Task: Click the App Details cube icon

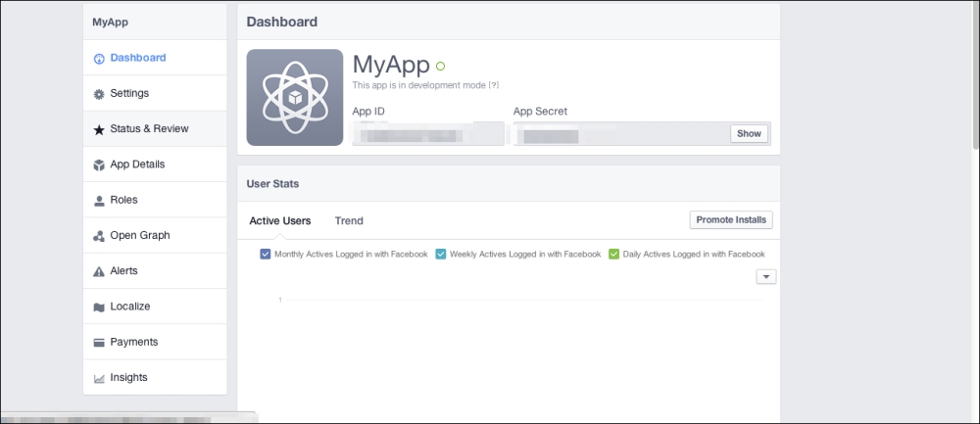Action: (x=99, y=165)
